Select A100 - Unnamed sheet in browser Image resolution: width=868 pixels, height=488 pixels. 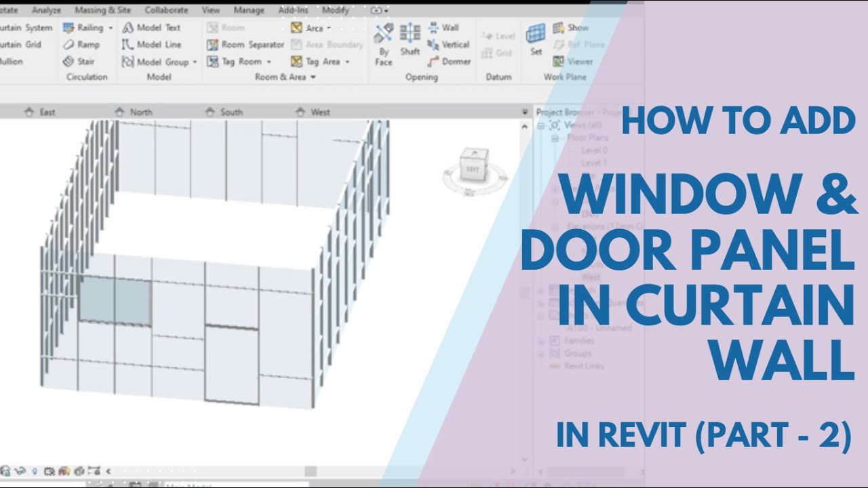(599, 328)
